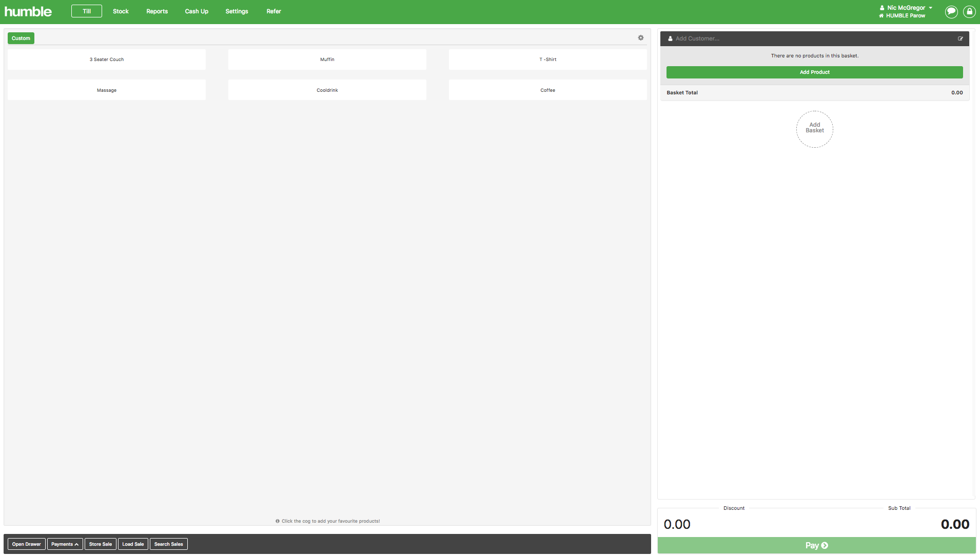Click Store Sale
The image size is (980, 556).
coord(101,544)
